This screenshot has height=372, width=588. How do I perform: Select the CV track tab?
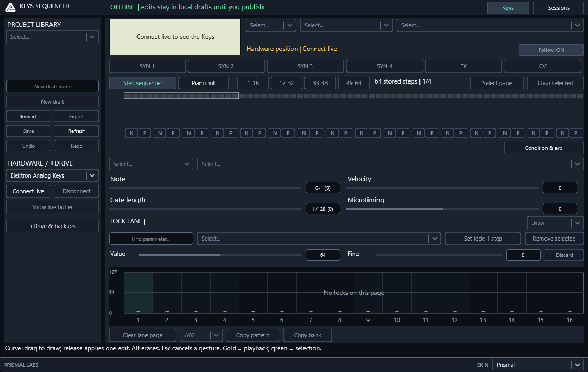click(x=543, y=66)
